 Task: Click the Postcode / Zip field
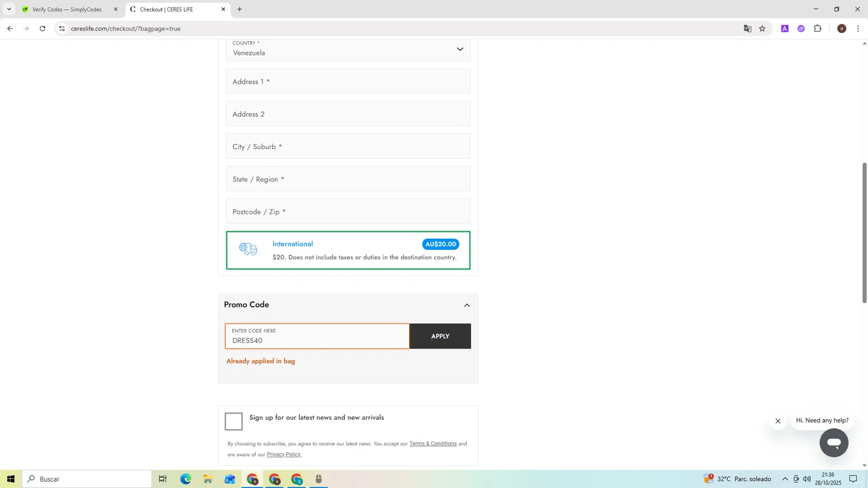[348, 212]
